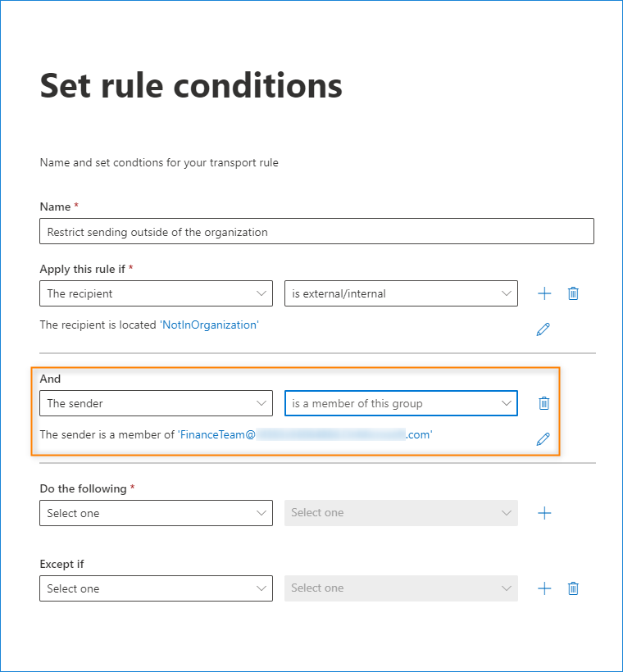Click the rule Name text field
Screen dimensions: 623x672
click(x=316, y=232)
